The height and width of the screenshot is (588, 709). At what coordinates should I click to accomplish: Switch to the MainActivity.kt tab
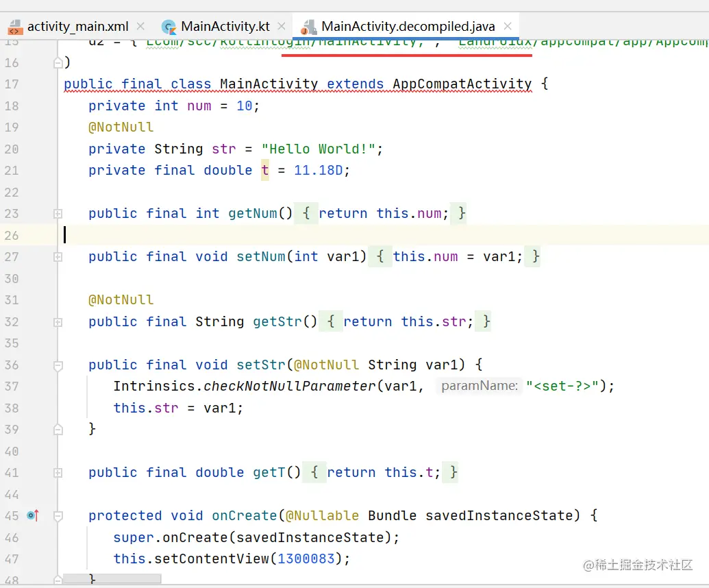[225, 26]
